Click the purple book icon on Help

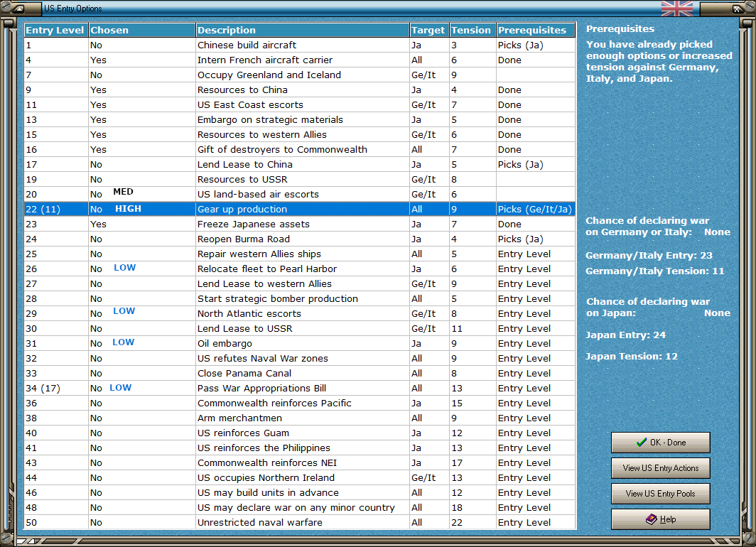click(652, 519)
